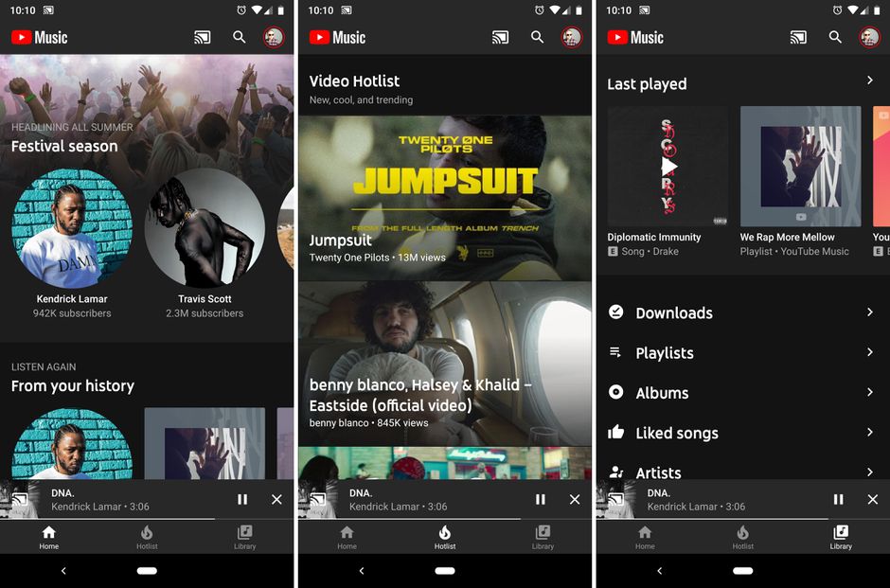The height and width of the screenshot is (588, 890).
Task: Play the benny blanco Eastside video
Action: [x=445, y=364]
